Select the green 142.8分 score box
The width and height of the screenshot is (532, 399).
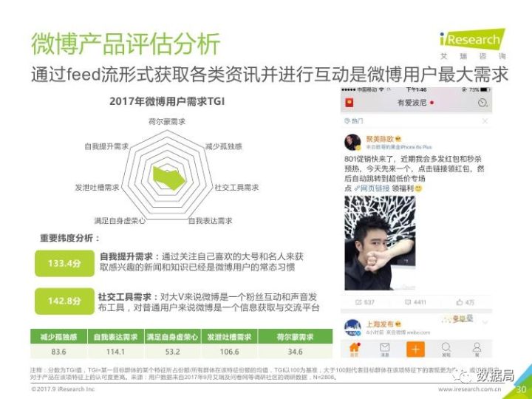pyautogui.click(x=64, y=301)
